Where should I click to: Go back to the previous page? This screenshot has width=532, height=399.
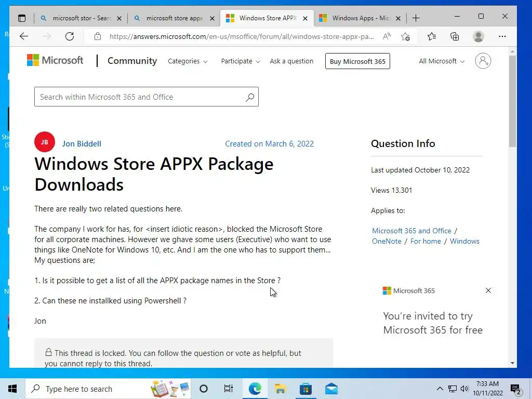(x=24, y=36)
